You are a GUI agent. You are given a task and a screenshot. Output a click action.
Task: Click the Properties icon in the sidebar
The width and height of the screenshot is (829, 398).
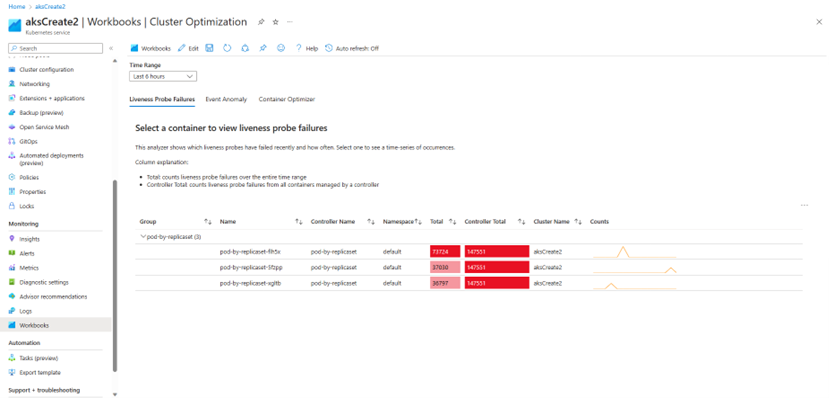[x=12, y=192]
